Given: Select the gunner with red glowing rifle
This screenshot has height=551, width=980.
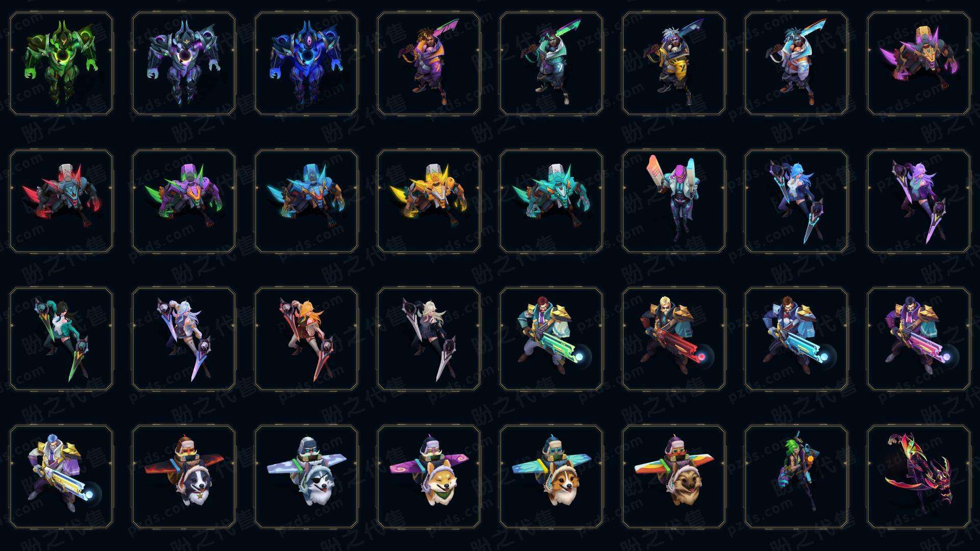Looking at the screenshot, I should 674,339.
